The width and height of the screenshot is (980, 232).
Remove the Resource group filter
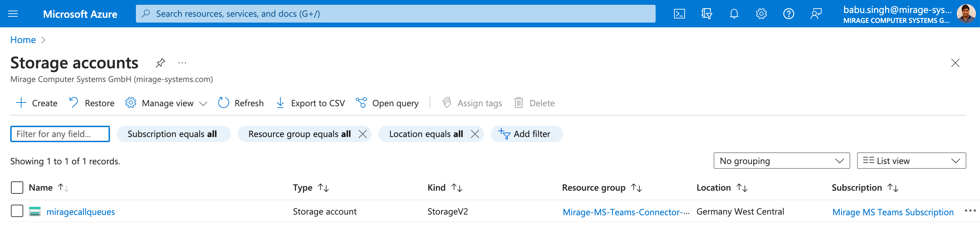pos(363,134)
